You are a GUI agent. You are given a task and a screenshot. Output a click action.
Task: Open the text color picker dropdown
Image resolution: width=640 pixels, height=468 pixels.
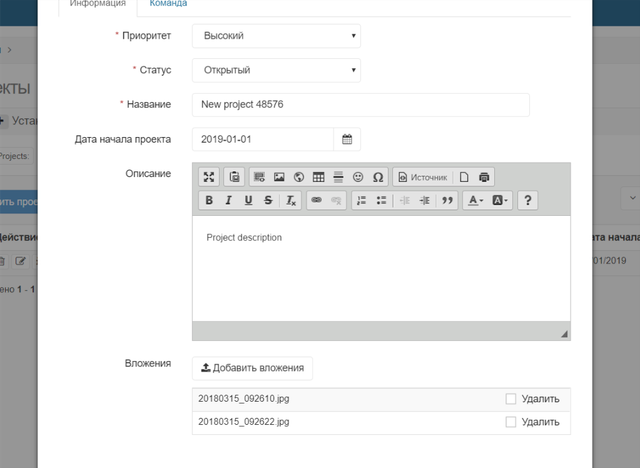[x=475, y=200]
